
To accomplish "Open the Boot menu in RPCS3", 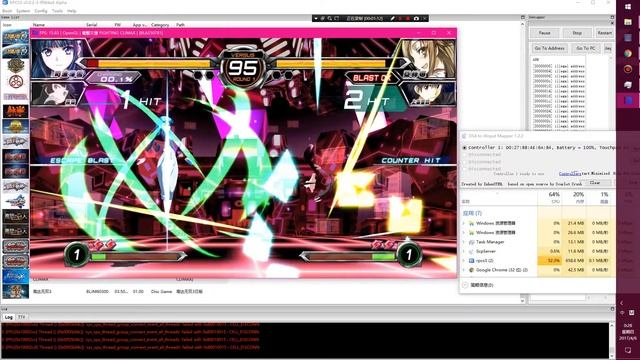I will (x=7, y=11).
